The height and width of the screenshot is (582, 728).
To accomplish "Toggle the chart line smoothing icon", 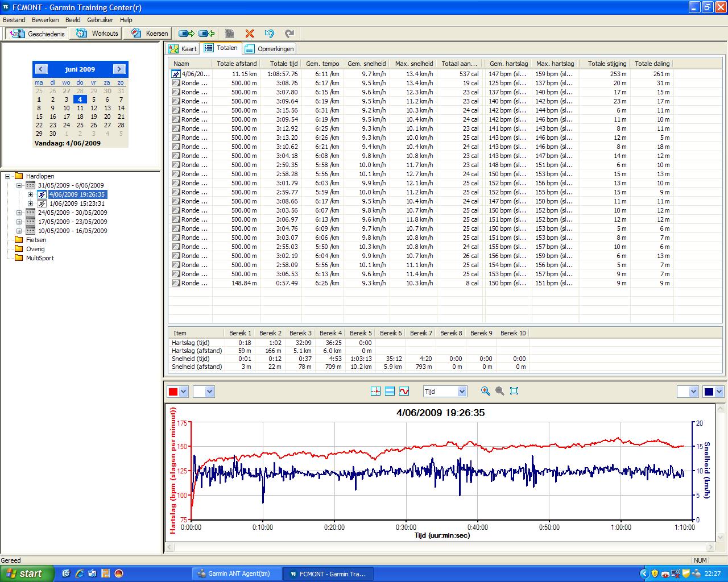I will 404,391.
